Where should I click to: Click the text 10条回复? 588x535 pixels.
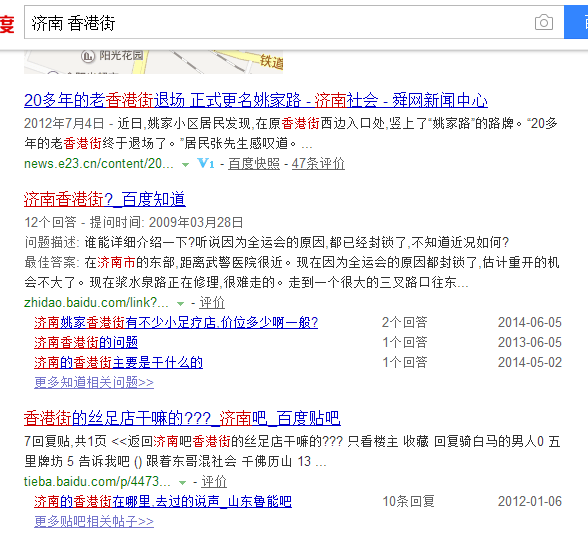tap(408, 501)
